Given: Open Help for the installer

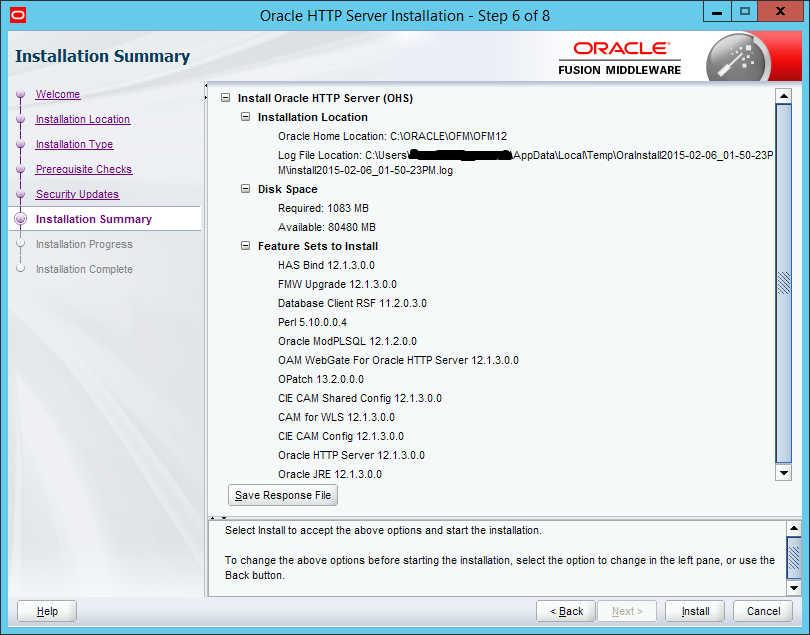Looking at the screenshot, I should tap(47, 611).
